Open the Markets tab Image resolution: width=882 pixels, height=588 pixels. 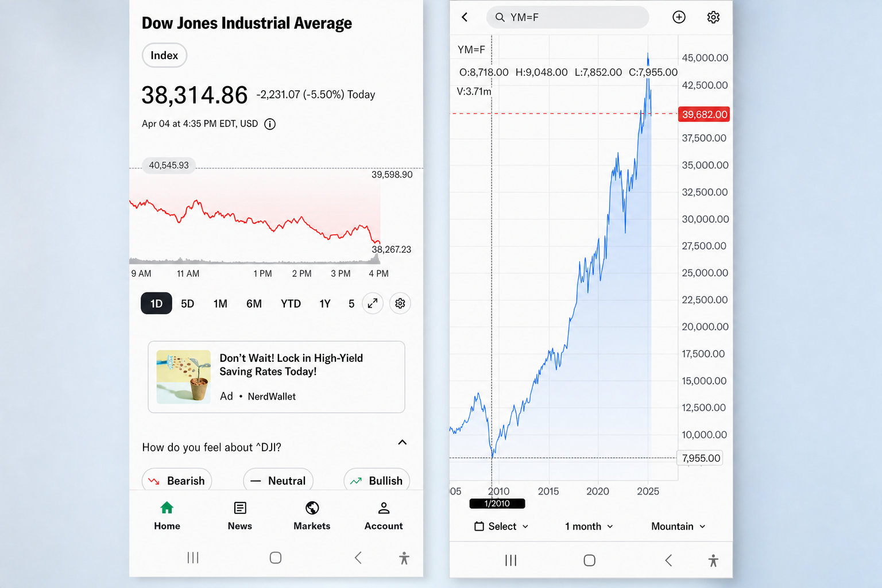pyautogui.click(x=312, y=516)
